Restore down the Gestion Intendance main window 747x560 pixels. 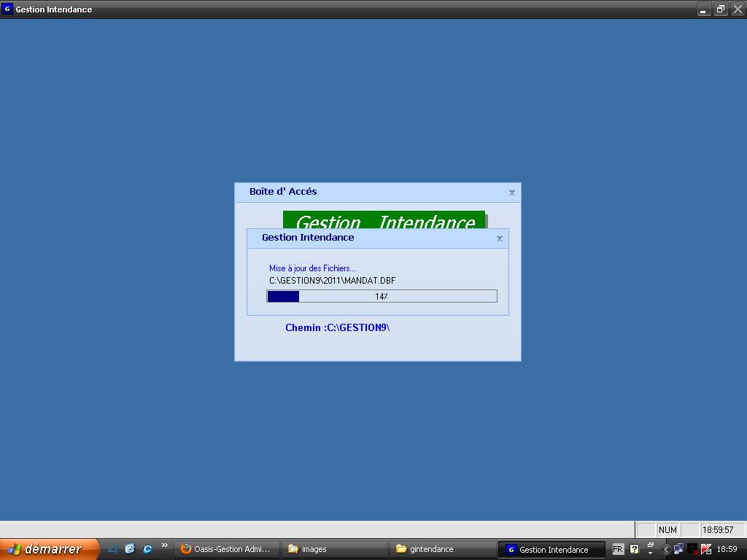pyautogui.click(x=721, y=9)
